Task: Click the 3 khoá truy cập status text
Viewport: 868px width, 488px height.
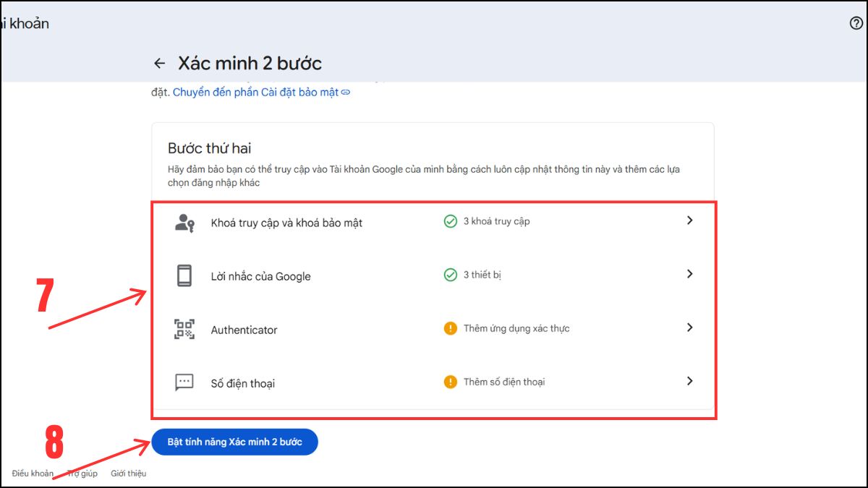Action: pyautogui.click(x=496, y=221)
